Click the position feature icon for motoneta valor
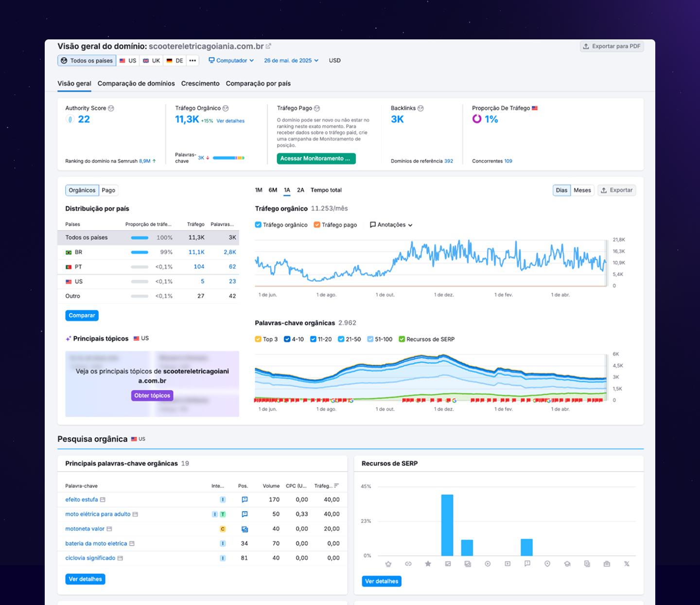 click(x=245, y=529)
